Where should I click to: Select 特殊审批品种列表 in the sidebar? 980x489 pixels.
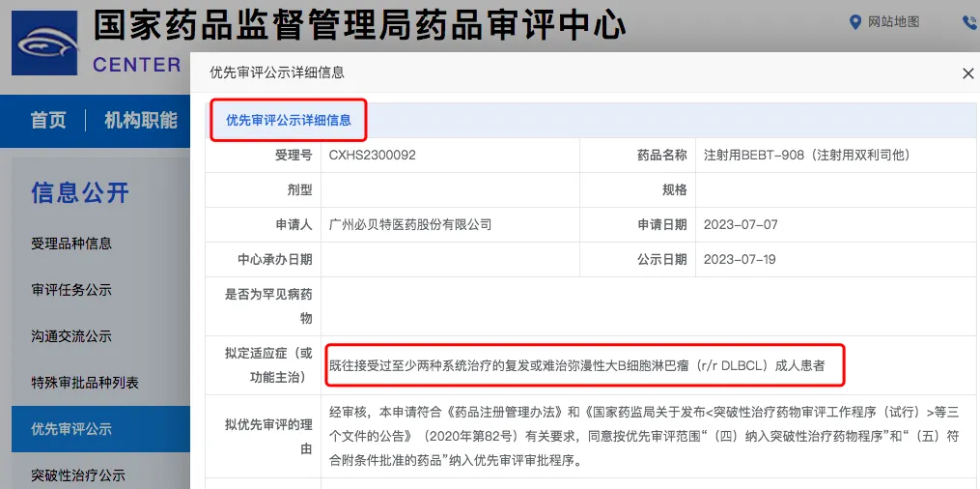(85, 382)
